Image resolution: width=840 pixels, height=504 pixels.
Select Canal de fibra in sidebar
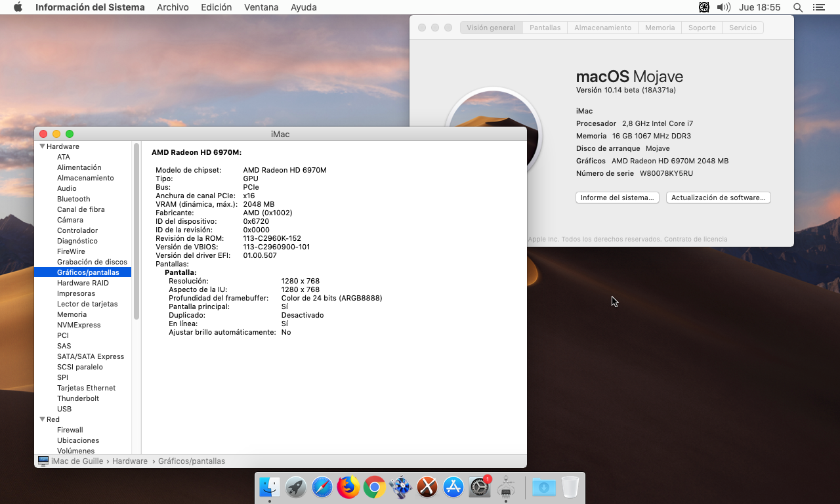(81, 209)
